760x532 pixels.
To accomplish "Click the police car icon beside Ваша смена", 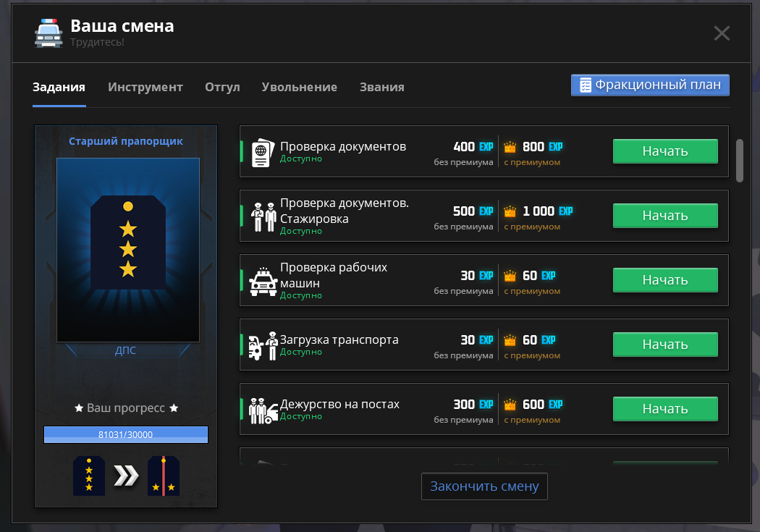I will pyautogui.click(x=48, y=33).
